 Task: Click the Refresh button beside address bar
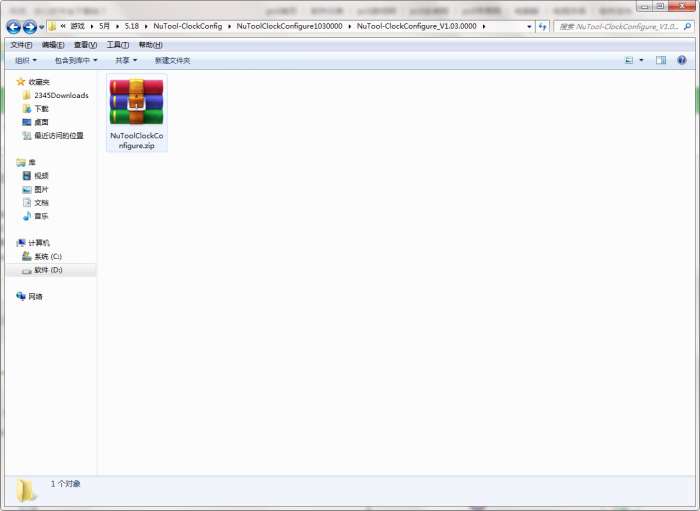point(542,27)
